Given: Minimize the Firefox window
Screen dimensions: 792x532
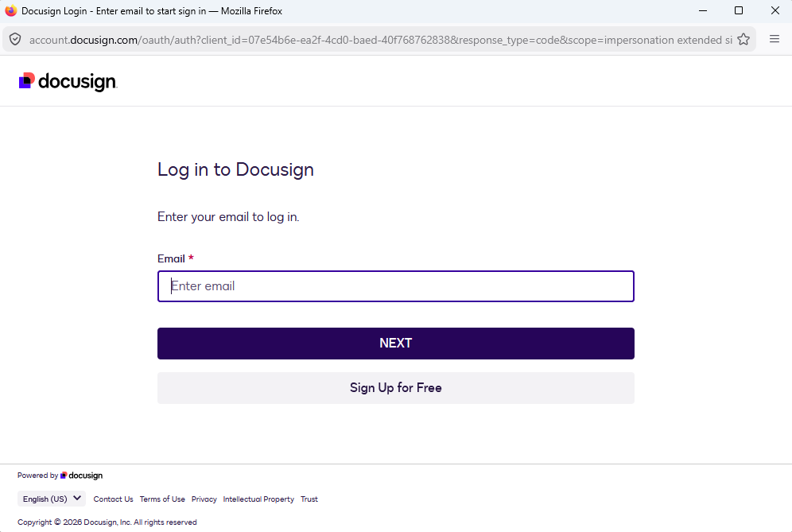Looking at the screenshot, I should (x=703, y=10).
